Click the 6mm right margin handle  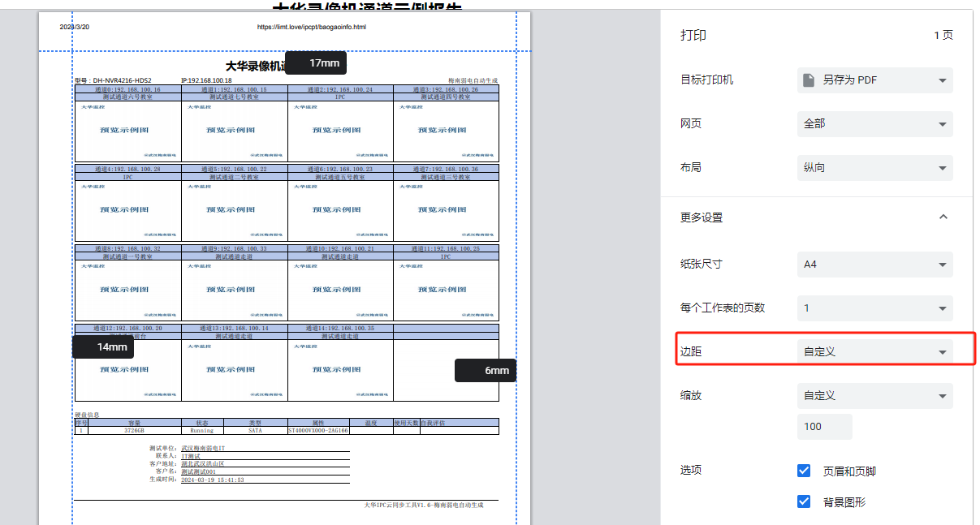pyautogui.click(x=486, y=370)
